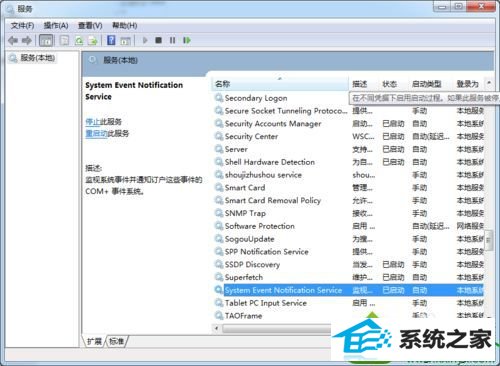Click the vertical scrollbar thumb in services list
The height and width of the screenshot is (366, 500).
489,240
